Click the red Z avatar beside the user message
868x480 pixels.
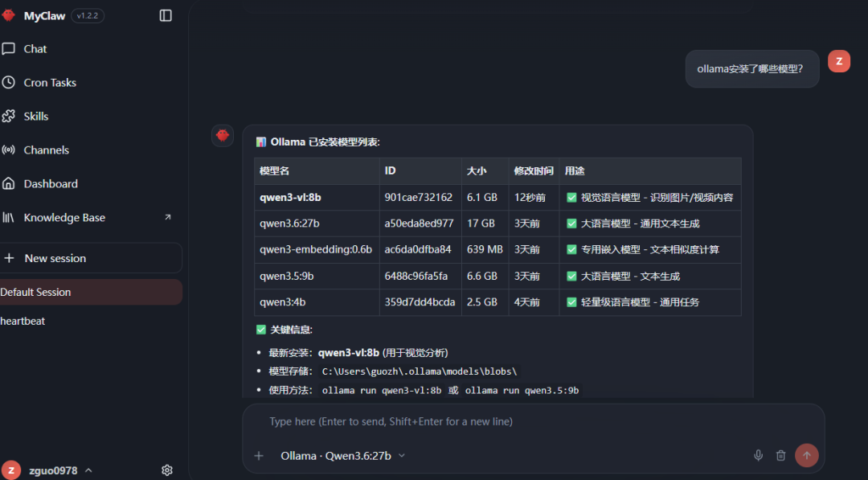click(x=838, y=61)
